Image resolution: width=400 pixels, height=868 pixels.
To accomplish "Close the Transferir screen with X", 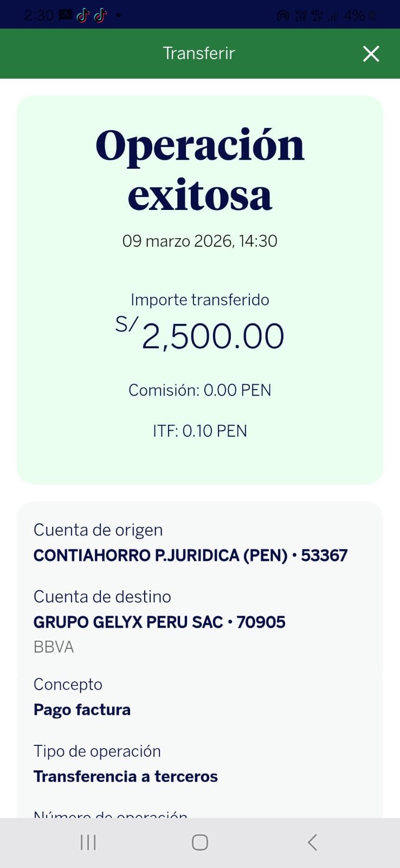I will pyautogui.click(x=371, y=54).
